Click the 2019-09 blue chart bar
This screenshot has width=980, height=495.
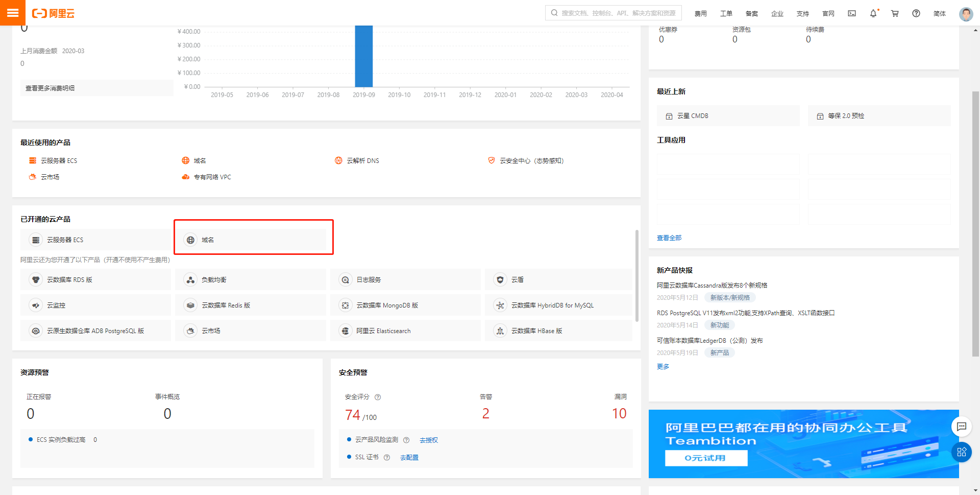pyautogui.click(x=364, y=56)
